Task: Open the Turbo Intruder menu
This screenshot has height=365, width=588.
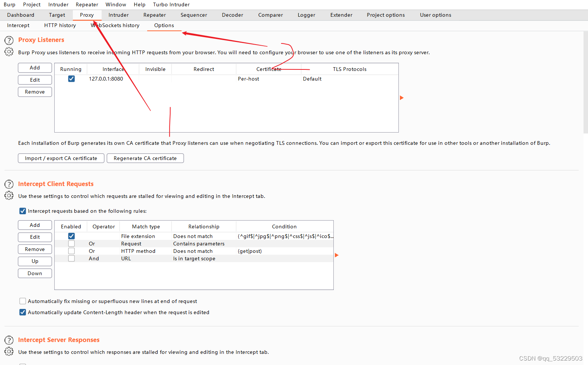Action: point(171,4)
